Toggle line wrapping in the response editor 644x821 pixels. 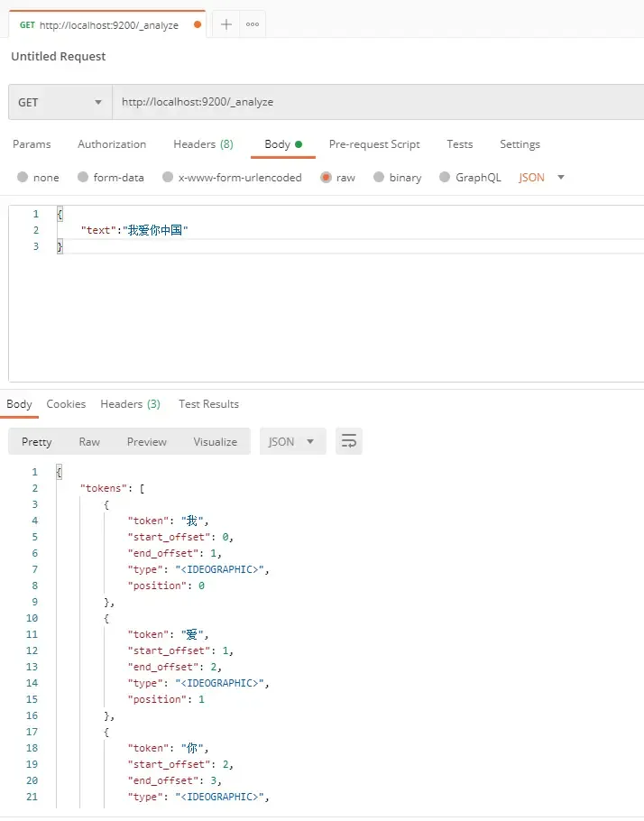(x=349, y=441)
